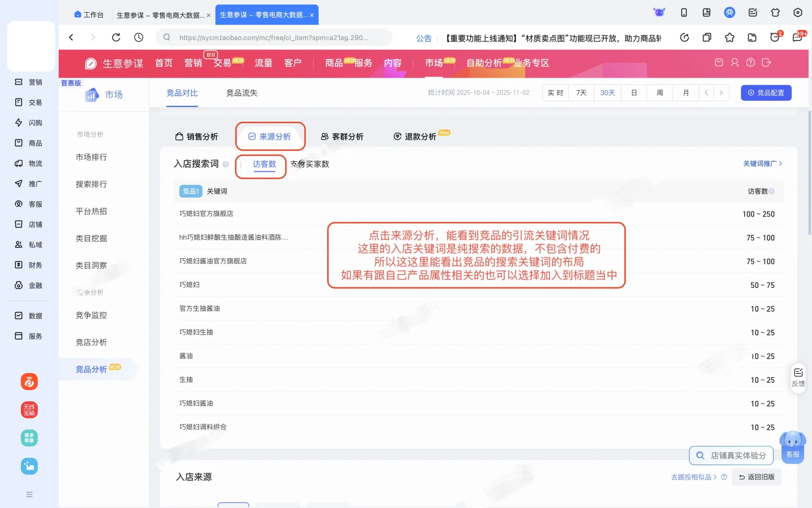Click the overlapping-squares copy icon
This screenshot has width=812, height=508.
click(707, 37)
